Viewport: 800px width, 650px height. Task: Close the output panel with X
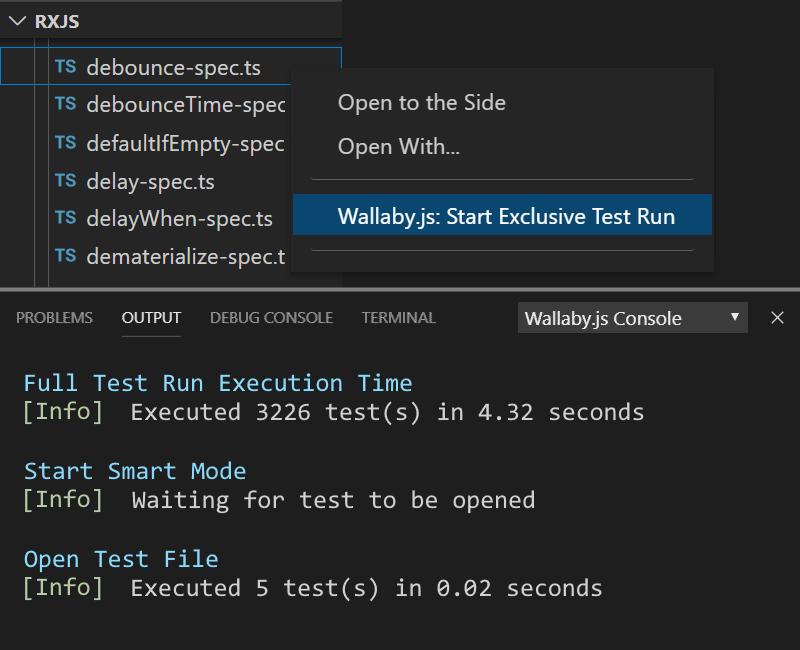coord(777,318)
